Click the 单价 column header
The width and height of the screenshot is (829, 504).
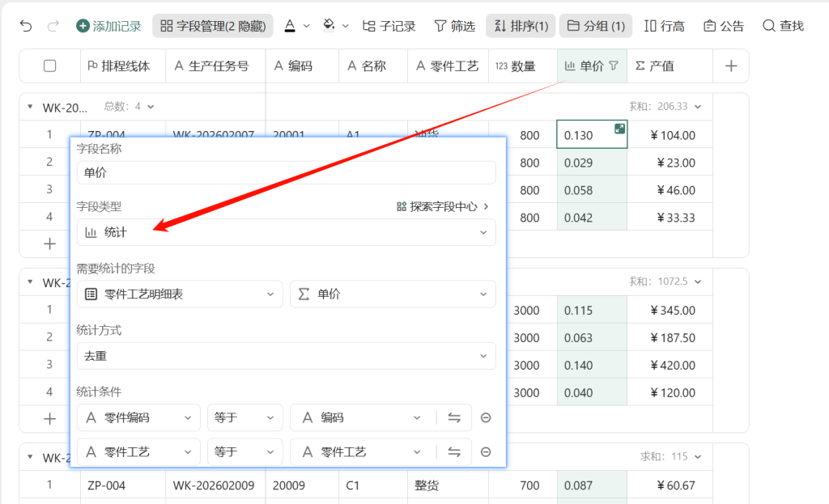[x=592, y=66]
